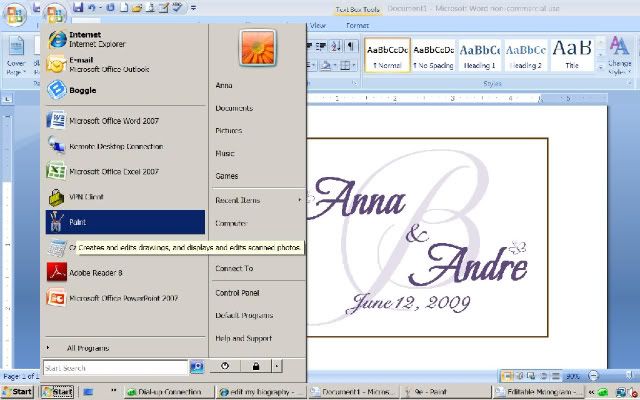The height and width of the screenshot is (400, 640).
Task: Launch Boggle from the pinned programs
Action: [126, 90]
